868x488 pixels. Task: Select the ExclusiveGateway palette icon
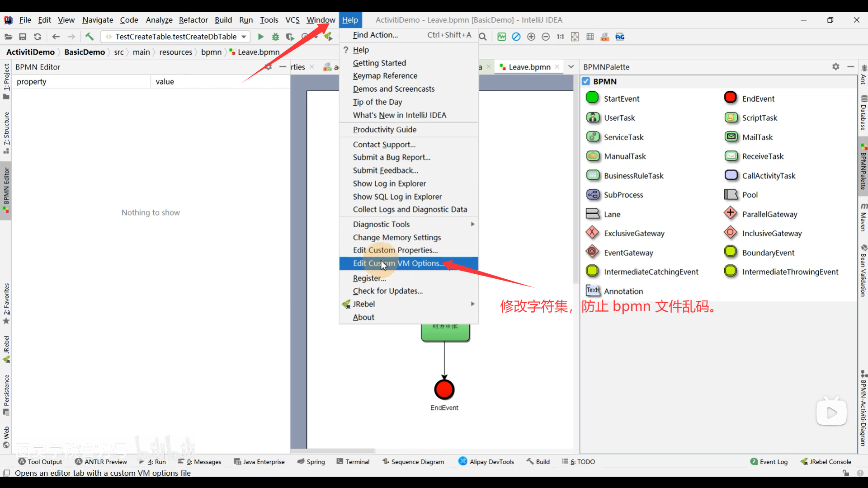point(592,233)
